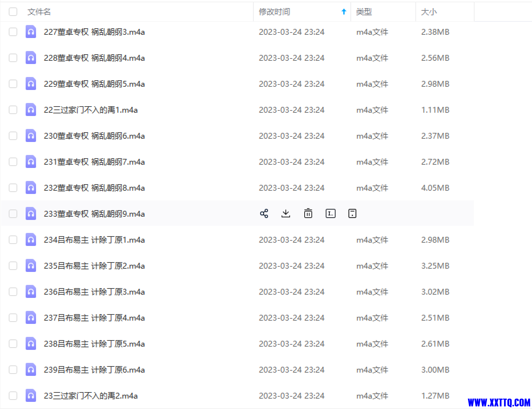The width and height of the screenshot is (532, 409).
Task: Open file 237吕布易主 计除丁原4.m4a
Action: coord(94,318)
